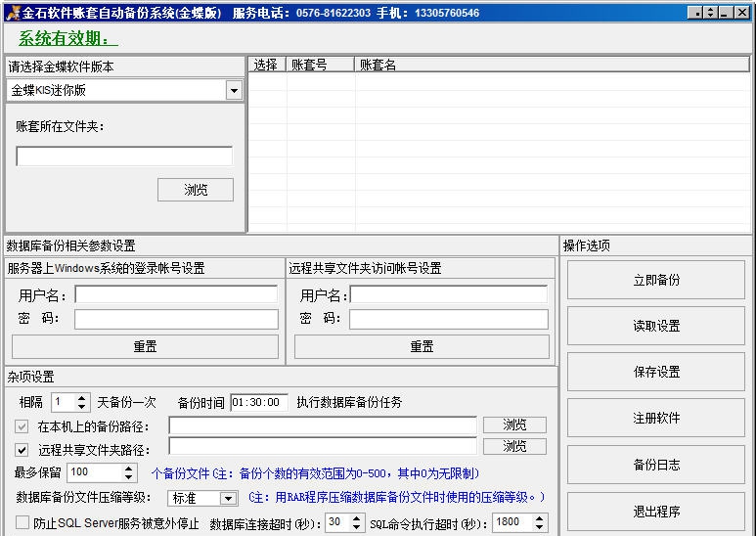This screenshot has width=756, height=536.
Task: Decrease the SQL command execution timeout
Action: tap(540, 527)
